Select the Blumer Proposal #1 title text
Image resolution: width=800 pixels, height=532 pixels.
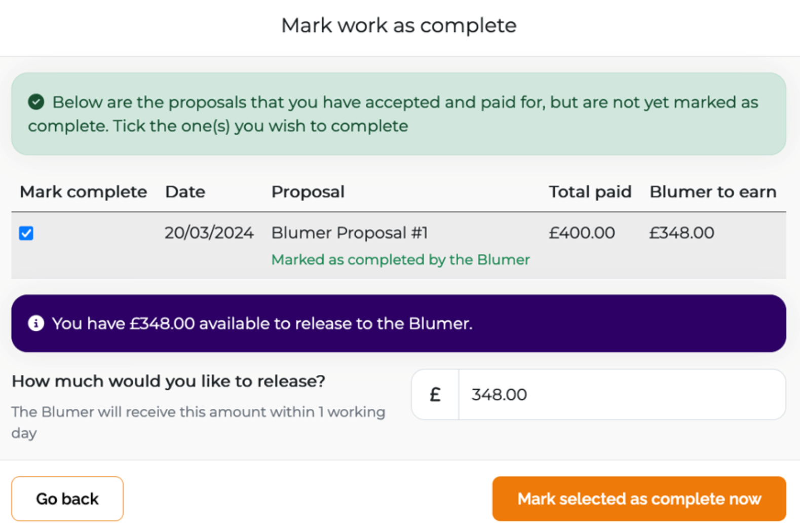click(x=349, y=233)
